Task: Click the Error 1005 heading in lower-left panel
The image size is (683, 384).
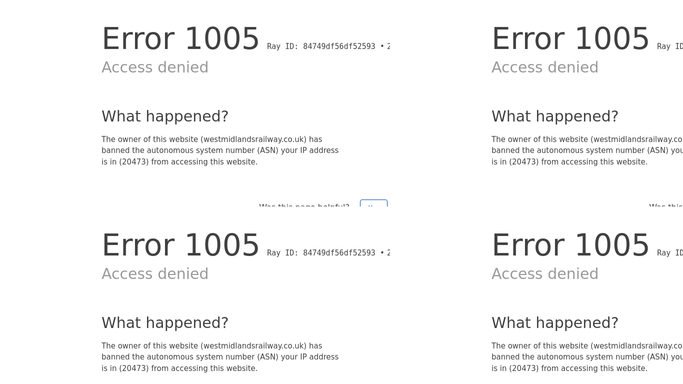Action: pyautogui.click(x=180, y=245)
